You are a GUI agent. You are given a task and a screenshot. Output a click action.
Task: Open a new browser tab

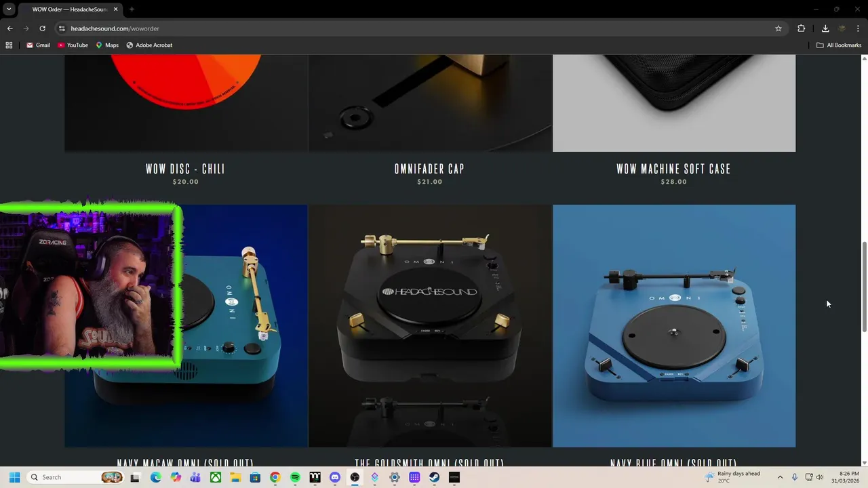click(x=132, y=9)
